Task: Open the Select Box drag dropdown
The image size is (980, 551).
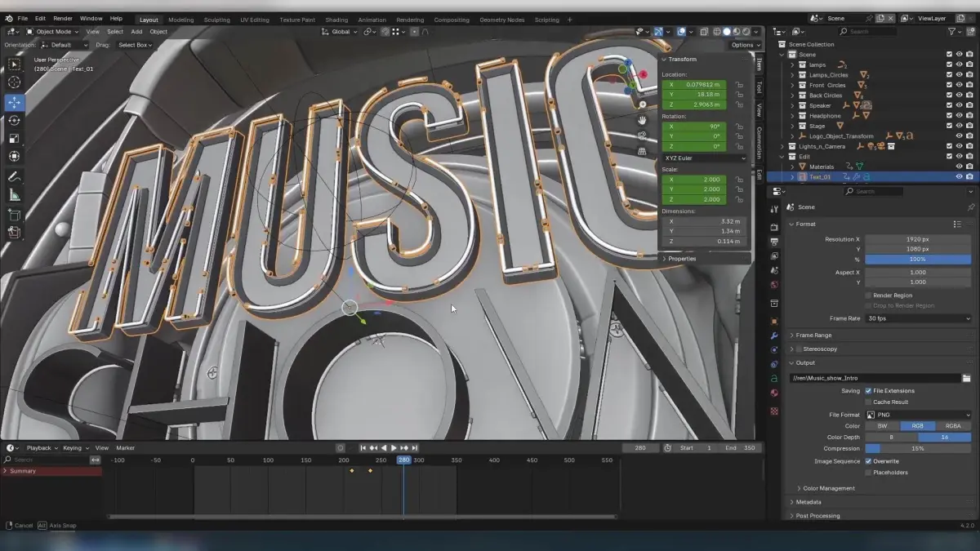Action: click(x=135, y=45)
